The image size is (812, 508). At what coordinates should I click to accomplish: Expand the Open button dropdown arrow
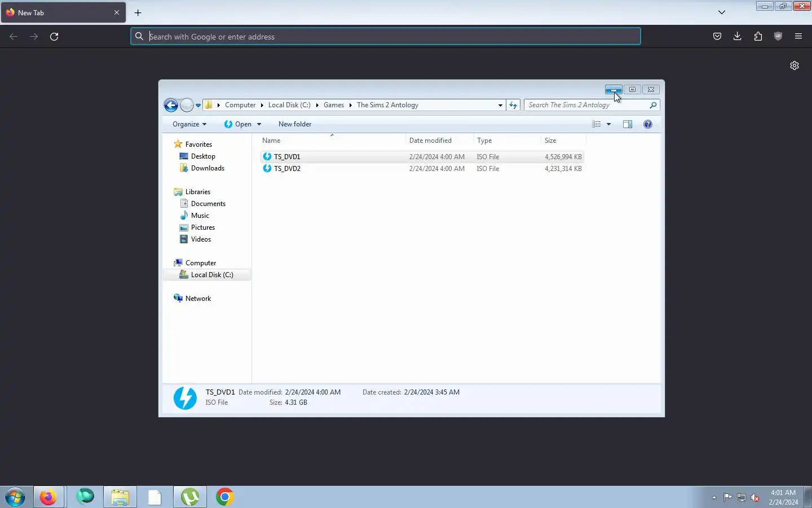259,124
